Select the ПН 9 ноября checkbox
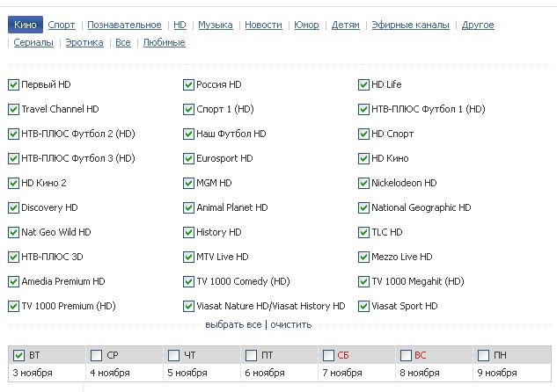Image resolution: width=557 pixels, height=392 pixels. pyautogui.click(x=483, y=356)
